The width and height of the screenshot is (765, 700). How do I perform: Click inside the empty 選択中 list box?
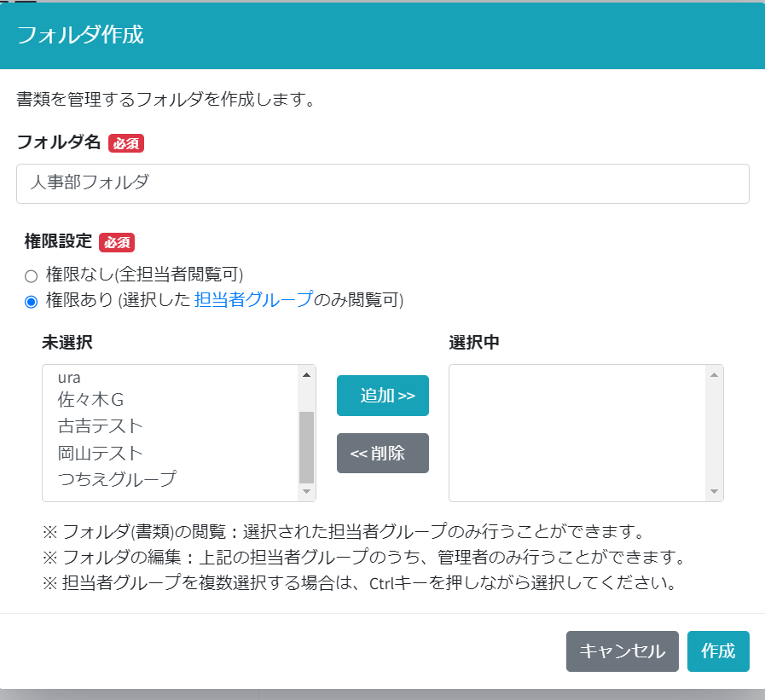point(577,433)
